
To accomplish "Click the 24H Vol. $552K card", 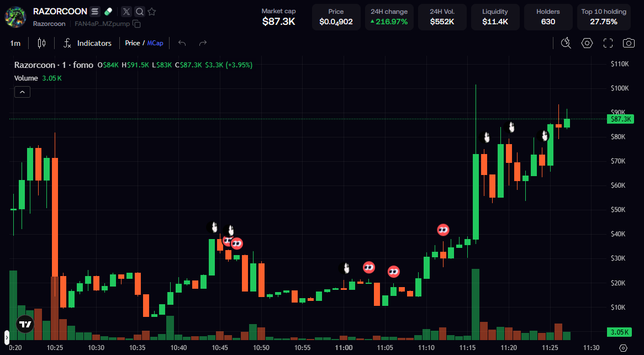I will coord(442,17).
